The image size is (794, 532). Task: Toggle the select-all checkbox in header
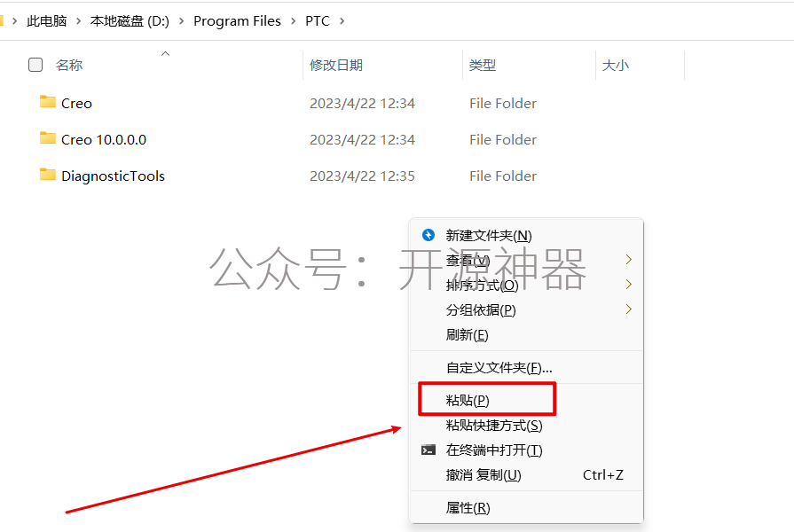[35, 65]
